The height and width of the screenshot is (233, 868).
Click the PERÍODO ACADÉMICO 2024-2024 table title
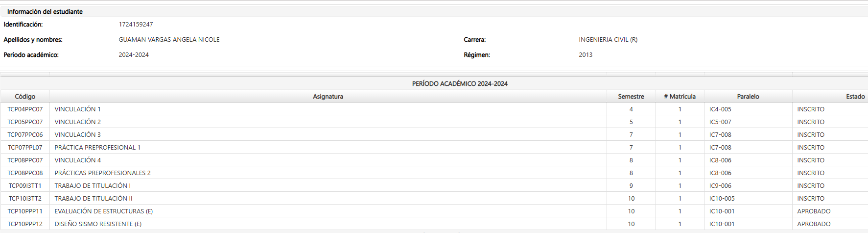460,84
